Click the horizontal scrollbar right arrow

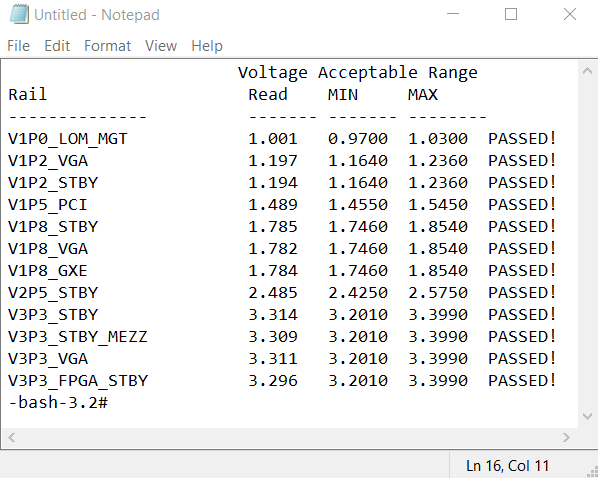(x=566, y=437)
